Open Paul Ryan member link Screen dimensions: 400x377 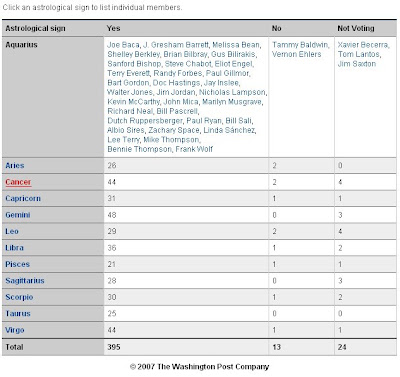pyautogui.click(x=204, y=121)
